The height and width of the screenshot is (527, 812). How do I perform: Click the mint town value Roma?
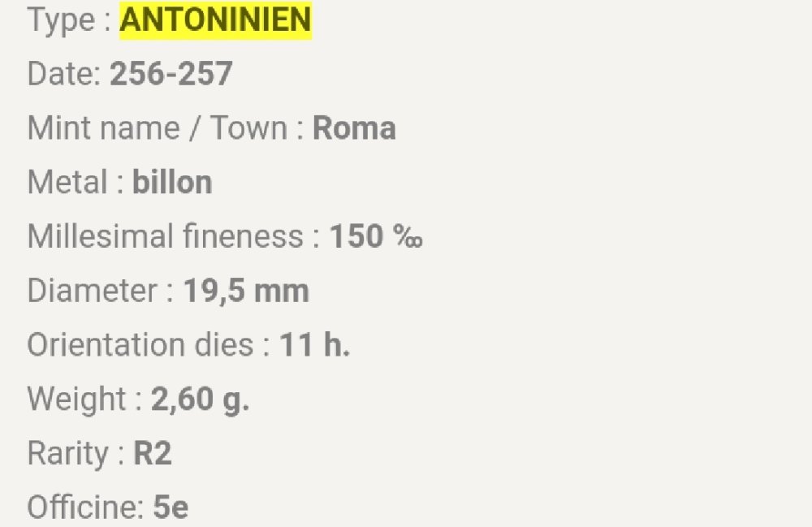pos(354,128)
